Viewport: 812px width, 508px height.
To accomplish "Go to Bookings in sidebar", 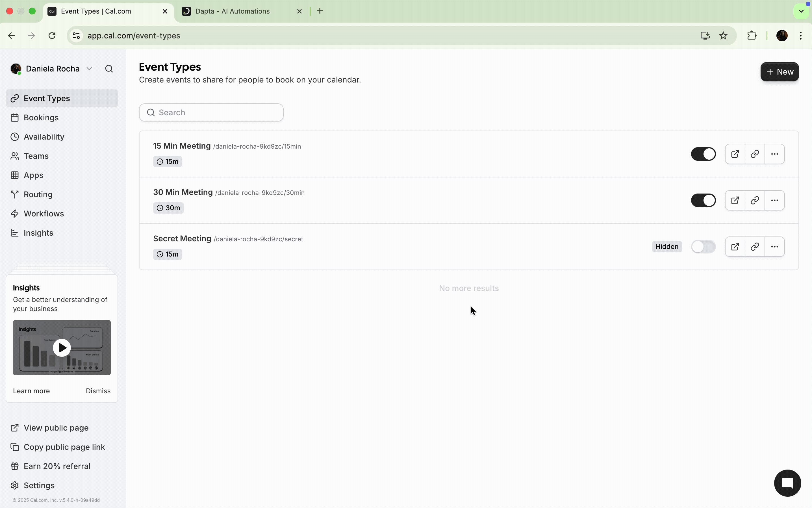I will (41, 118).
